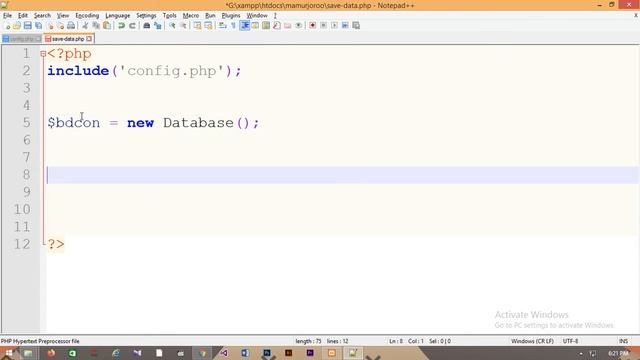Switch to the config.php tab
This screenshot has width=640, height=360.
[x=21, y=39]
